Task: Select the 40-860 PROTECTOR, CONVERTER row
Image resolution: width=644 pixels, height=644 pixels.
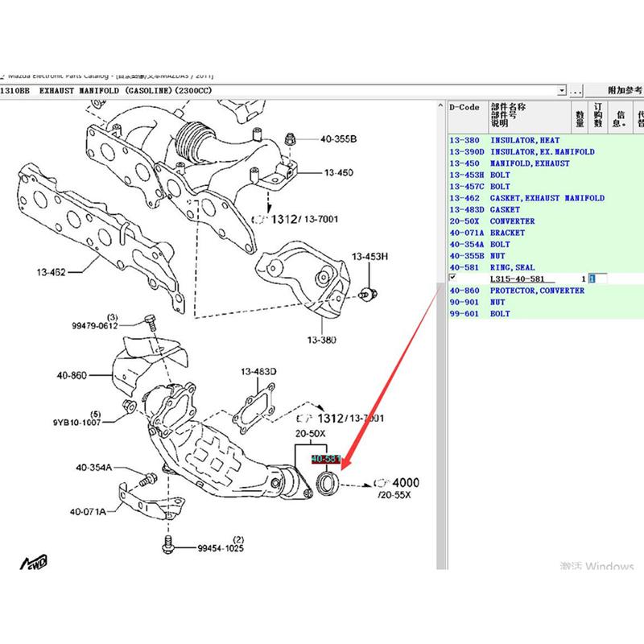Action: coord(546,291)
